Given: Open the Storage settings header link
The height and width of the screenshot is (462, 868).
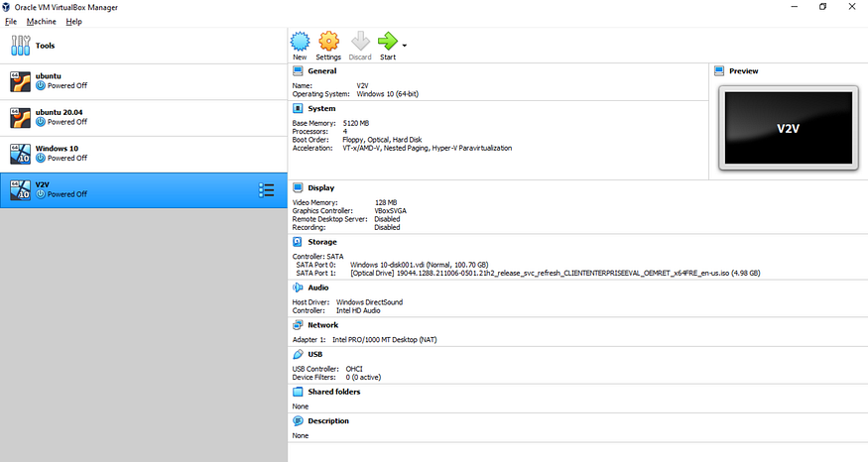Looking at the screenshot, I should click(322, 242).
